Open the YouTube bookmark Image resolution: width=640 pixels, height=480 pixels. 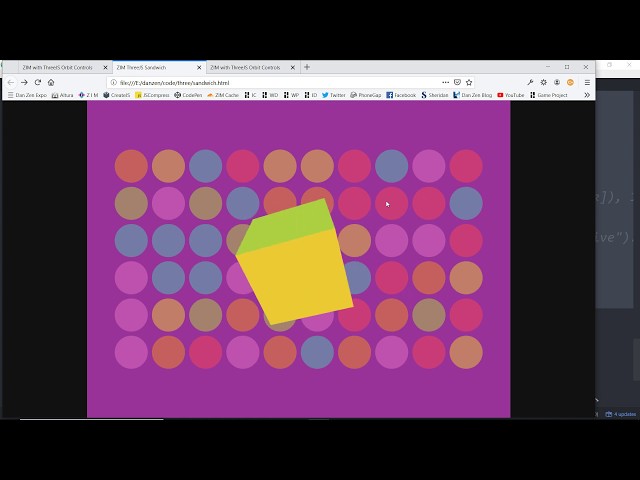click(x=511, y=95)
